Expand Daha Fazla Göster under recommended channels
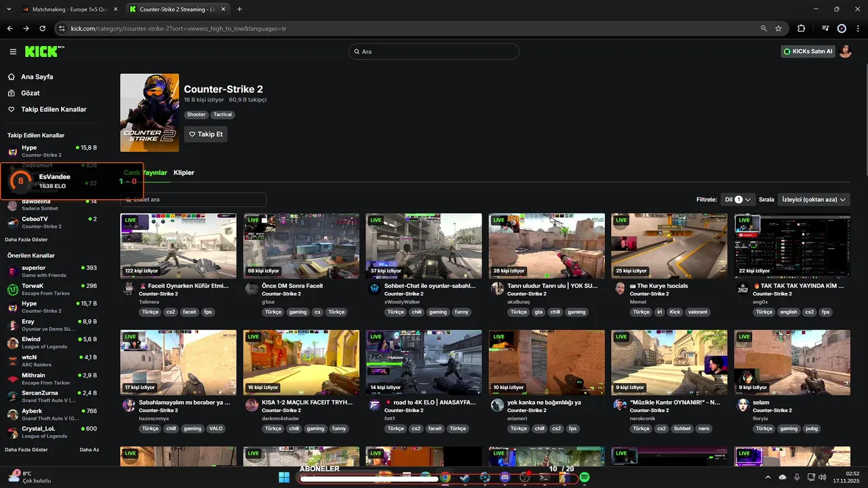 click(x=26, y=449)
